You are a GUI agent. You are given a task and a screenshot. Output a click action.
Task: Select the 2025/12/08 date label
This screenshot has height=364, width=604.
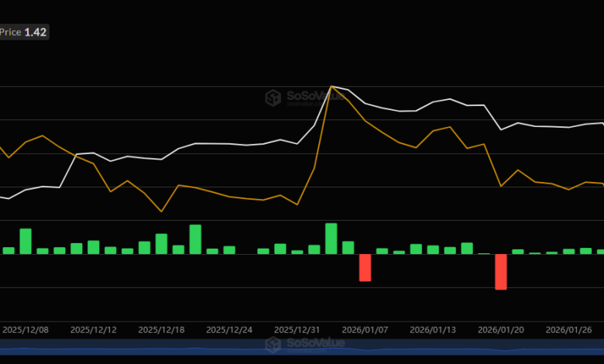pos(26,329)
